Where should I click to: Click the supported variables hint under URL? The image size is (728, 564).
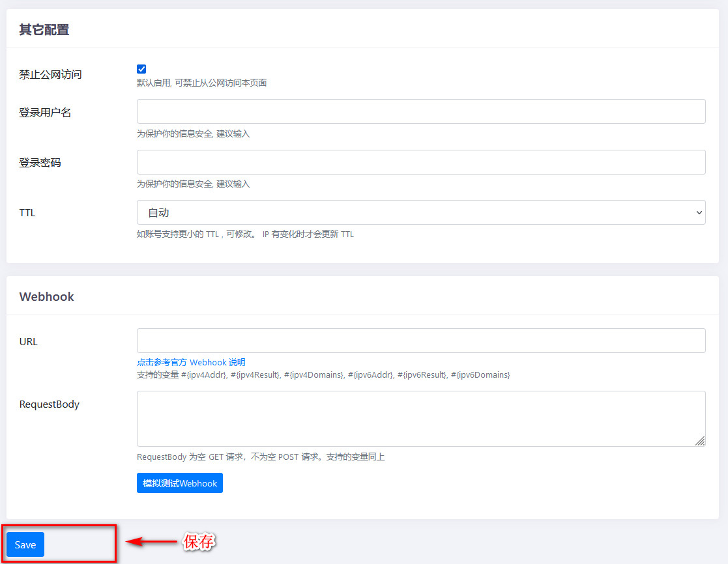pyautogui.click(x=323, y=374)
